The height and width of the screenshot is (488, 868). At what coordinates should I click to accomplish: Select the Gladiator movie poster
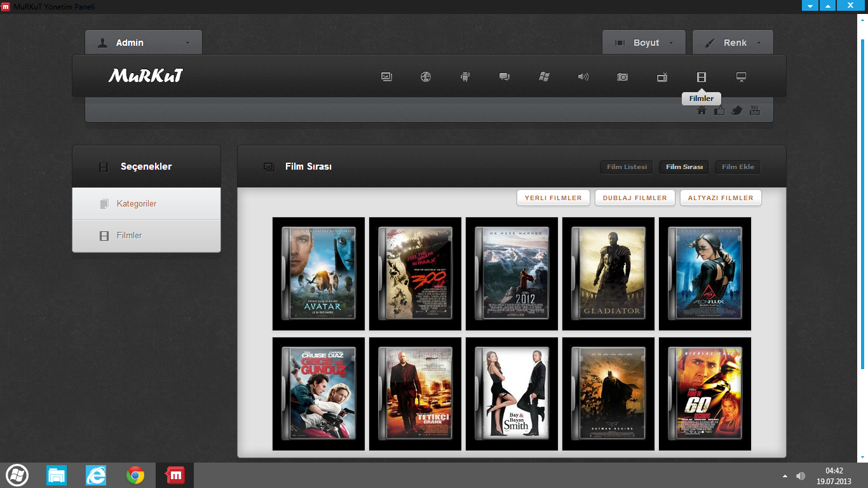tap(608, 274)
